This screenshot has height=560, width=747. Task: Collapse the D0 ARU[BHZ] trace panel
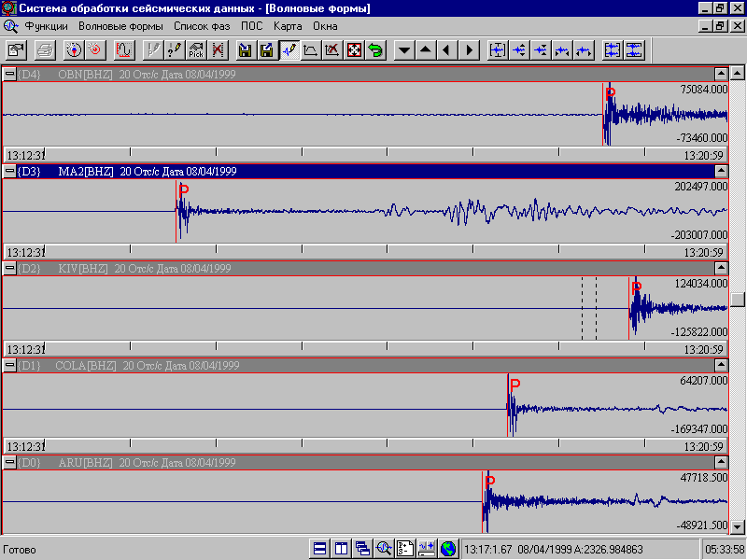(9, 462)
